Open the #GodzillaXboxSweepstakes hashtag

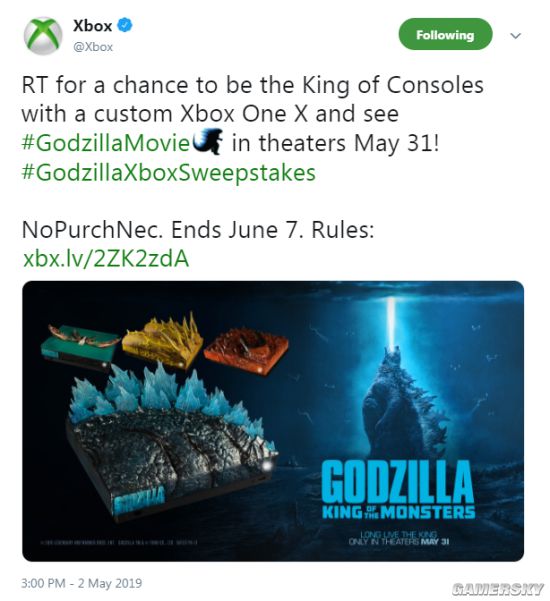point(169,173)
